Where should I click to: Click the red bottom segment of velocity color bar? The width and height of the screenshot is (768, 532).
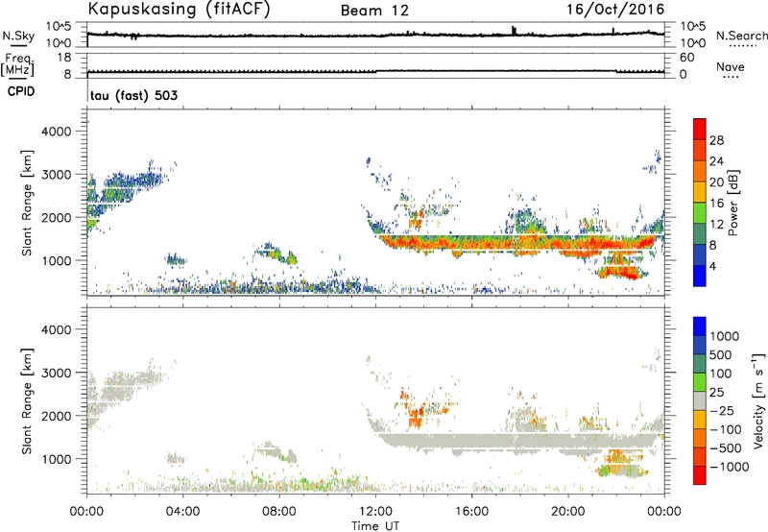[700, 475]
